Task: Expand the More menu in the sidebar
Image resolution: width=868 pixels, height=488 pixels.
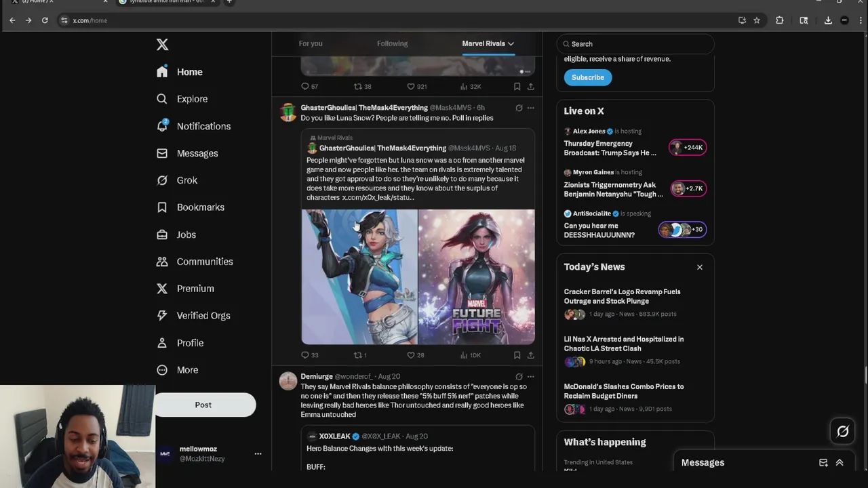Action: tap(177, 370)
